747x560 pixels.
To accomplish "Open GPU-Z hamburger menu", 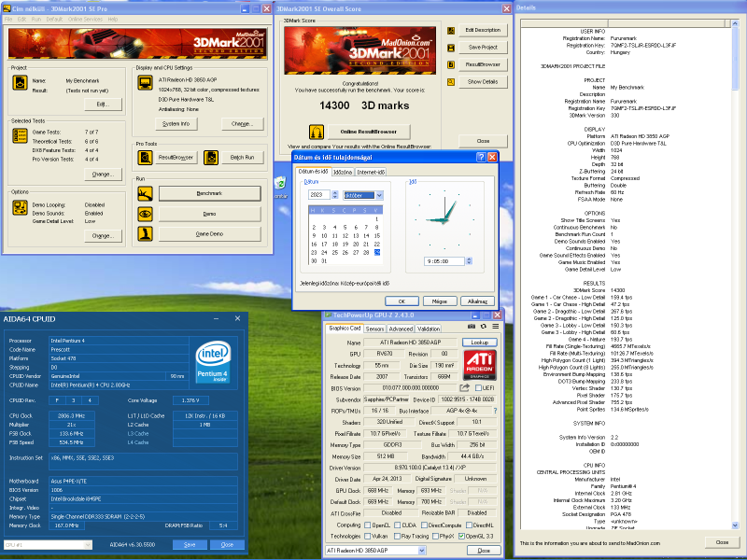I will coord(496,326).
